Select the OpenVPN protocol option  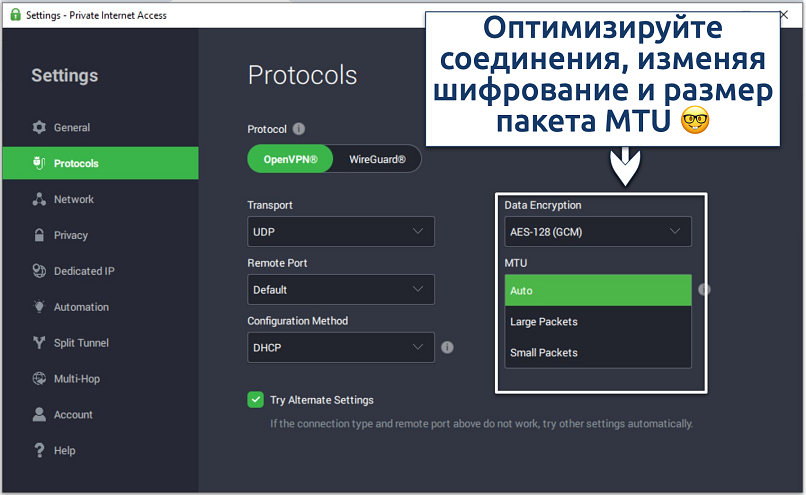(290, 159)
